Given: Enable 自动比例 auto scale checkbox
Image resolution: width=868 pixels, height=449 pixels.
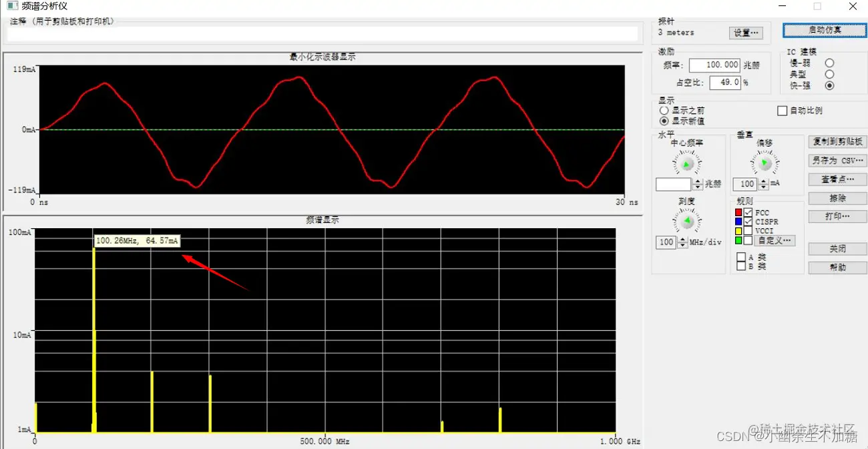Looking at the screenshot, I should 783,111.
